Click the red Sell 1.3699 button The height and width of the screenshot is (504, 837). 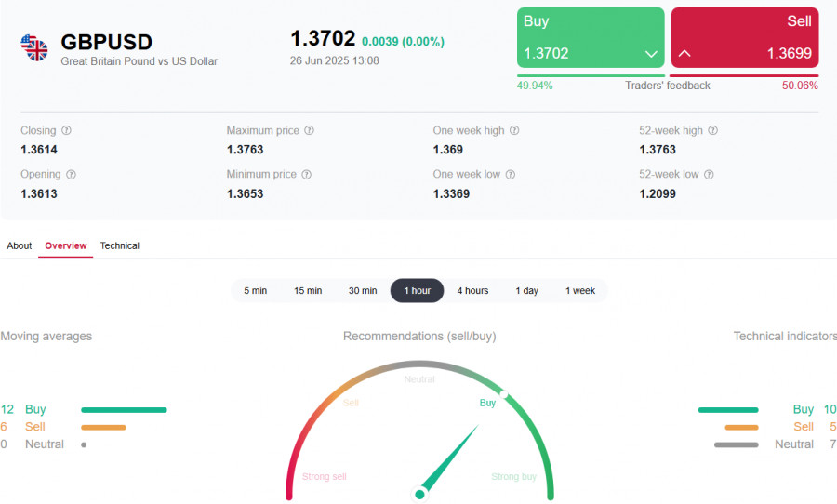point(745,37)
